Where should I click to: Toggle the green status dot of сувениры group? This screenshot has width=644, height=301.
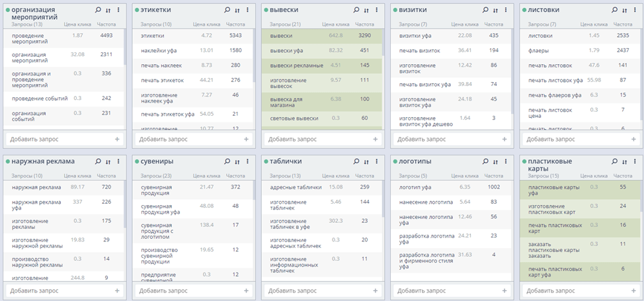tap(137, 161)
